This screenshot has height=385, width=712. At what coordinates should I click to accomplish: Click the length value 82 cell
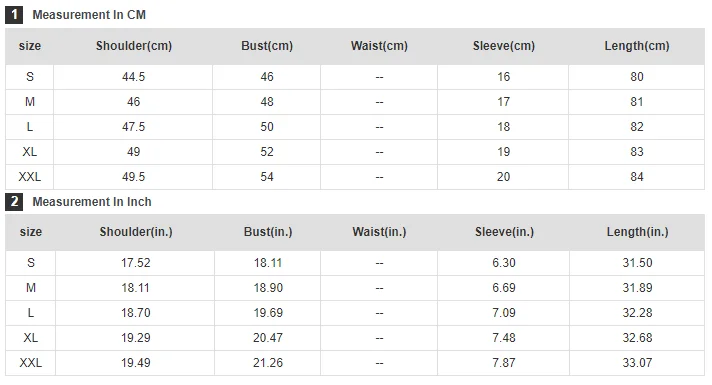(637, 127)
